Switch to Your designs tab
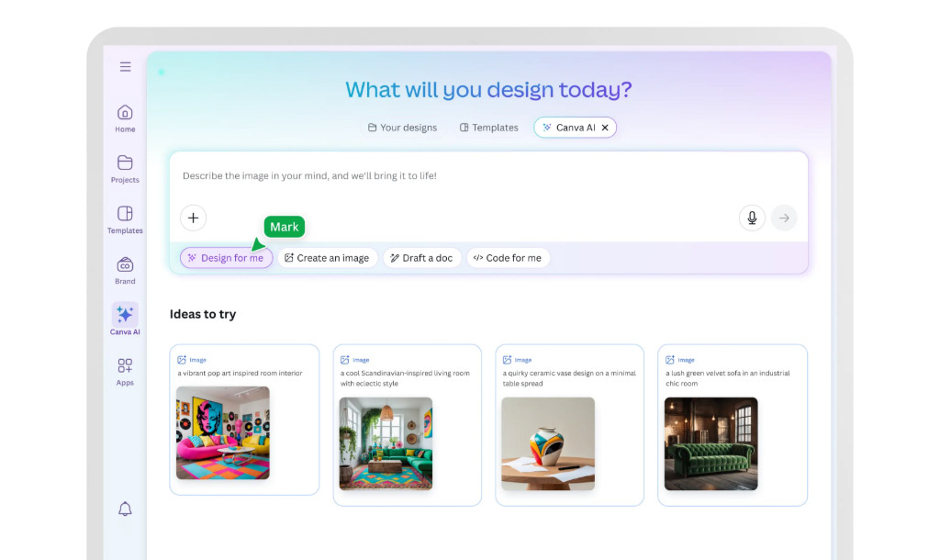The image size is (940, 560). [402, 128]
